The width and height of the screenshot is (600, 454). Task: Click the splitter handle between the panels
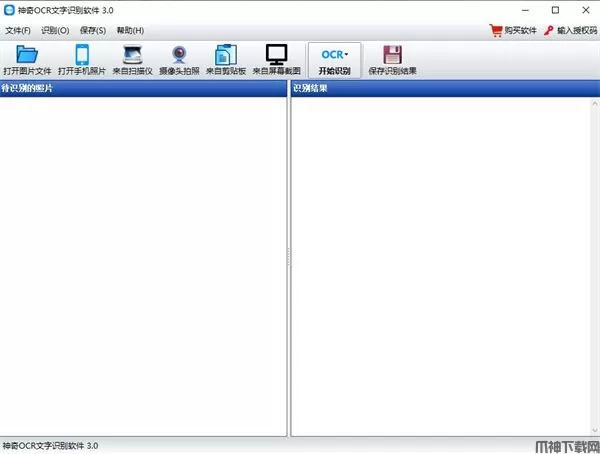click(x=289, y=257)
